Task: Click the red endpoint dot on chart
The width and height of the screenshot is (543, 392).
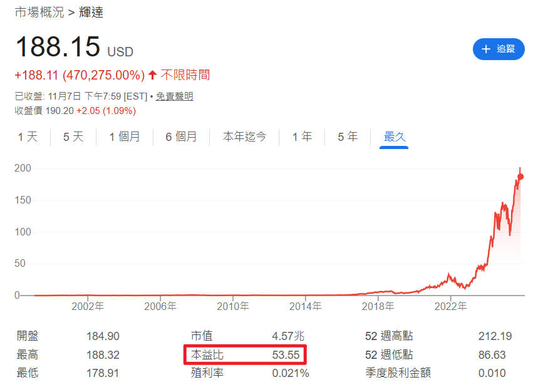Action: (x=520, y=177)
